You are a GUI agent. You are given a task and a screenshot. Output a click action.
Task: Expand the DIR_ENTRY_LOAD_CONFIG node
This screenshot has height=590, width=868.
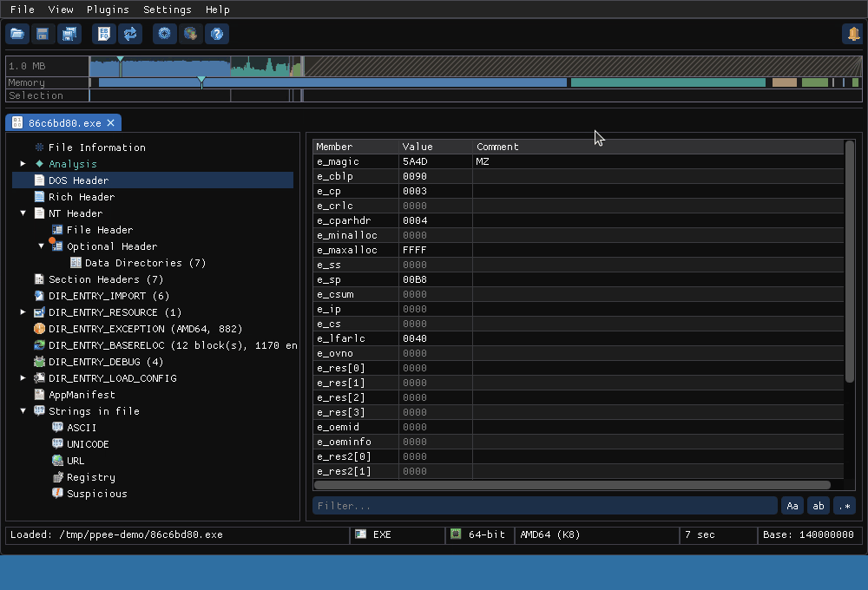coord(23,378)
